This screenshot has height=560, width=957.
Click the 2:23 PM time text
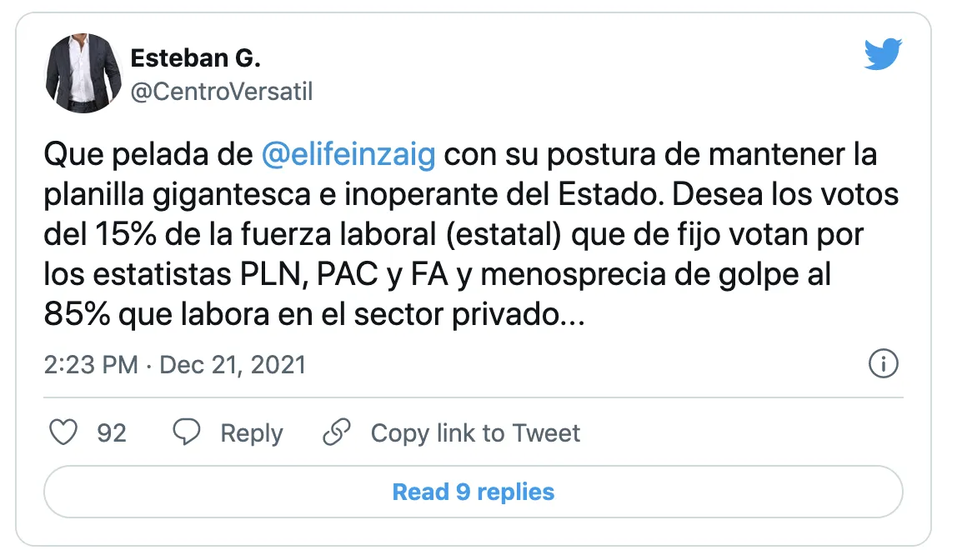coord(91,365)
